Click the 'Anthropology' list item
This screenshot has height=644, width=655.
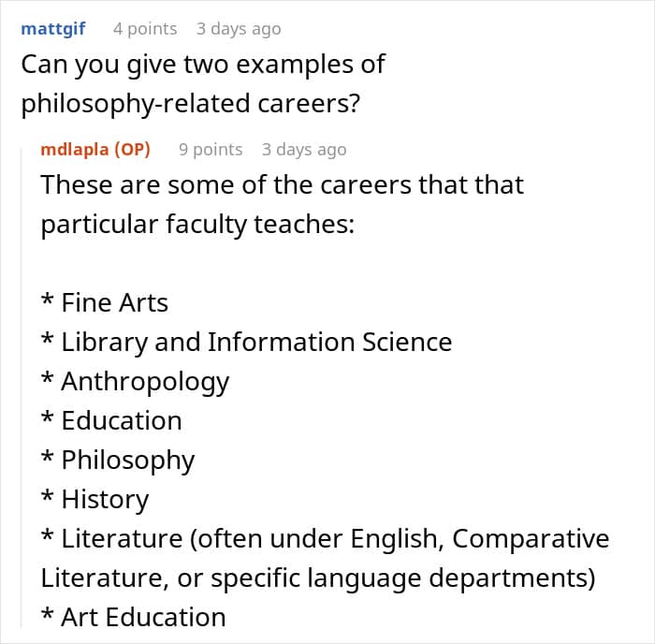[136, 382]
